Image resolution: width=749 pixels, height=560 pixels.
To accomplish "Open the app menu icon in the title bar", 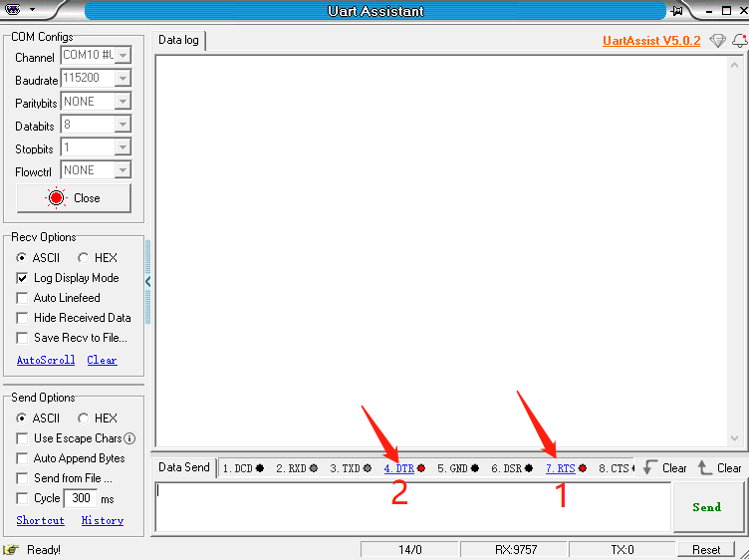I will pos(13,9).
